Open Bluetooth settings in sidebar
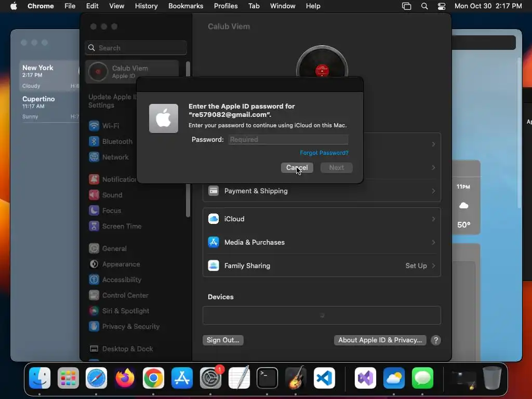Image resolution: width=532 pixels, height=399 pixels. pyautogui.click(x=111, y=141)
